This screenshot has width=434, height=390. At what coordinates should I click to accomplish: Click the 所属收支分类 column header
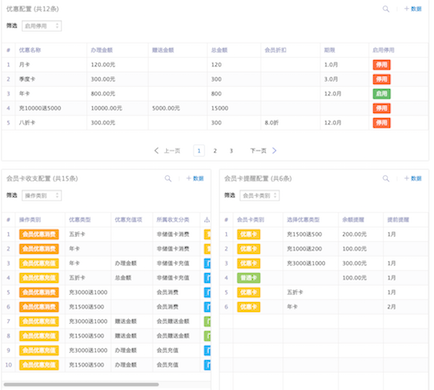(173, 220)
